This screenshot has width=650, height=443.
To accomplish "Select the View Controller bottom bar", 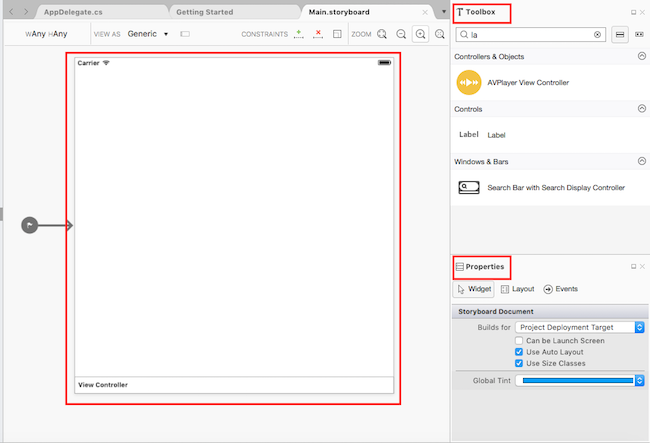I will coord(234,385).
